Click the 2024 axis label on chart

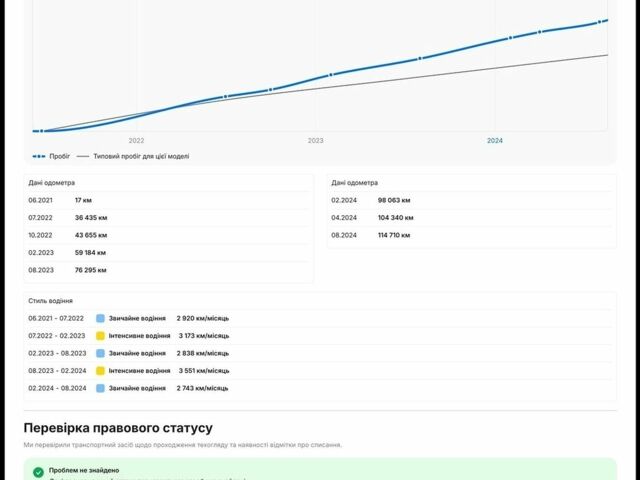(495, 140)
